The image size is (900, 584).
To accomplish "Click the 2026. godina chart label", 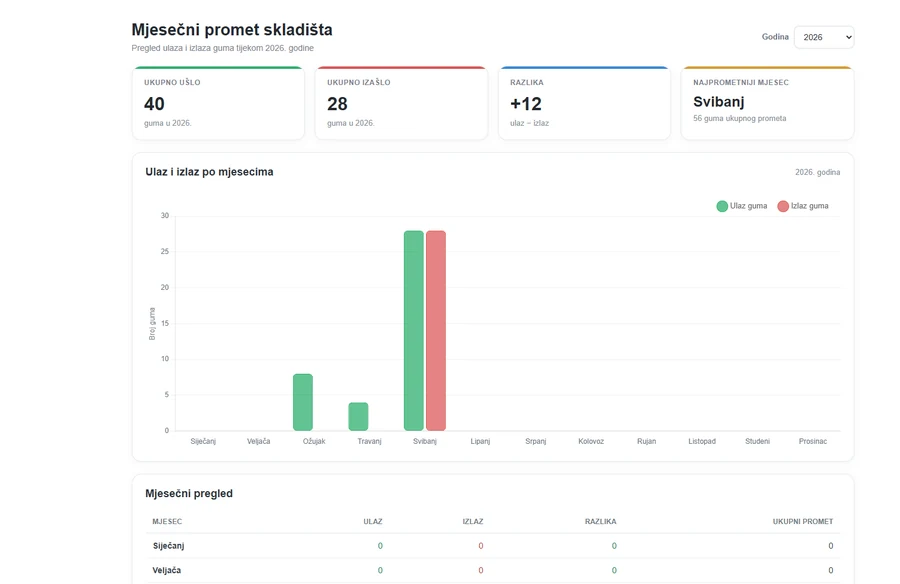I will coord(817,172).
